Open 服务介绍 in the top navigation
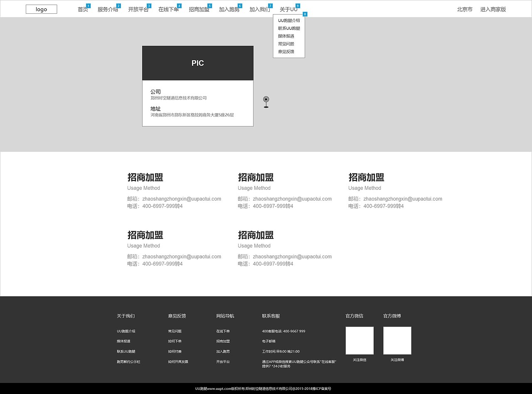The width and height of the screenshot is (532, 394). [108, 9]
